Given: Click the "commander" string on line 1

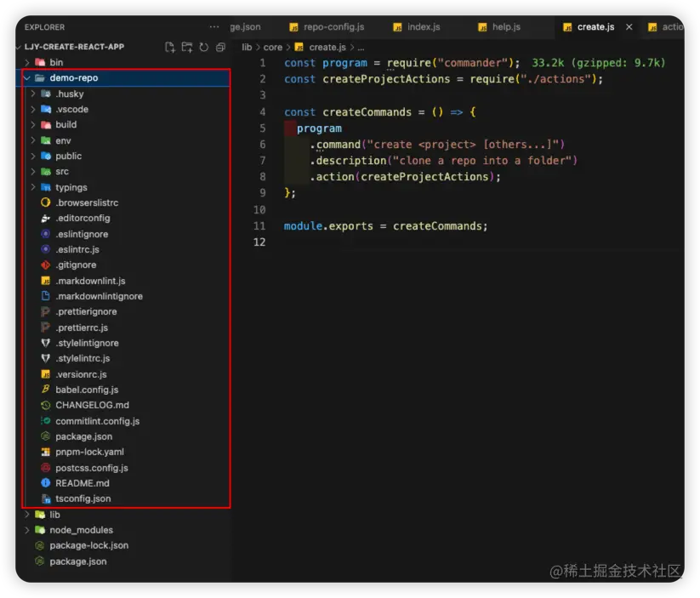Looking at the screenshot, I should point(473,63).
